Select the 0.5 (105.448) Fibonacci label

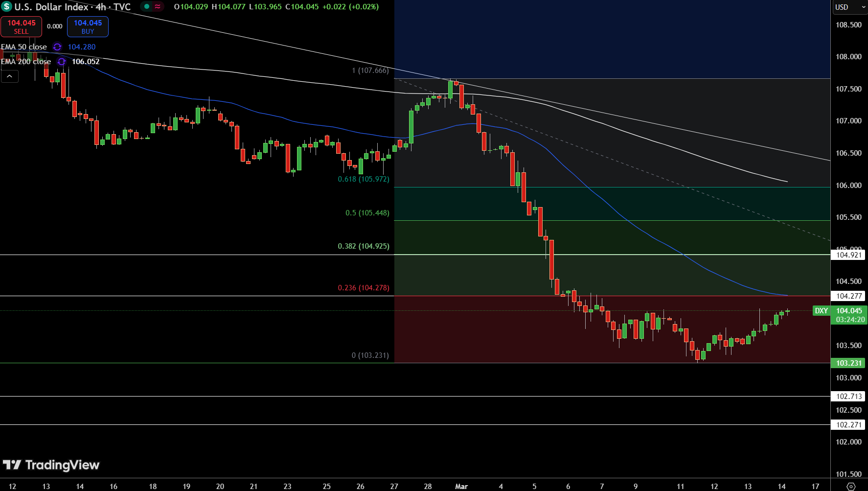click(367, 213)
